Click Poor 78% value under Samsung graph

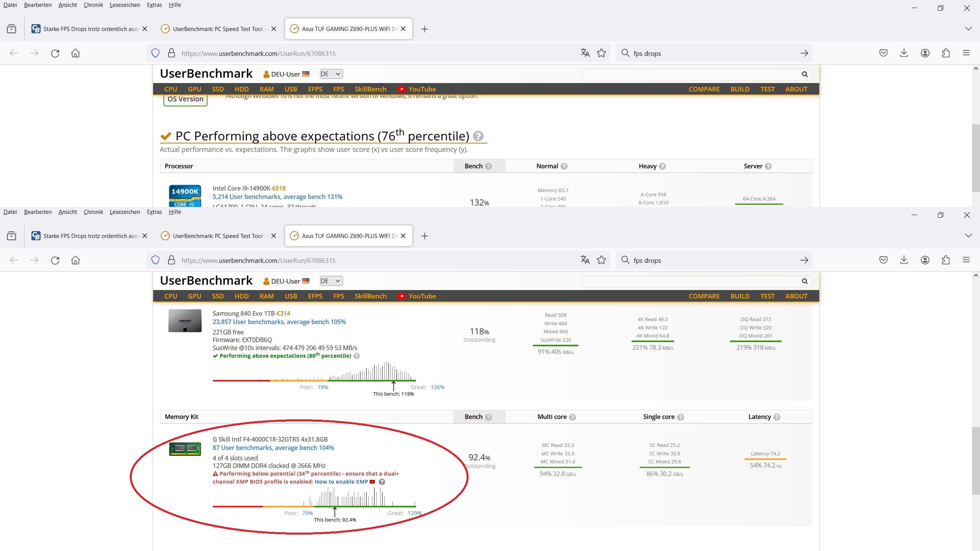323,387
